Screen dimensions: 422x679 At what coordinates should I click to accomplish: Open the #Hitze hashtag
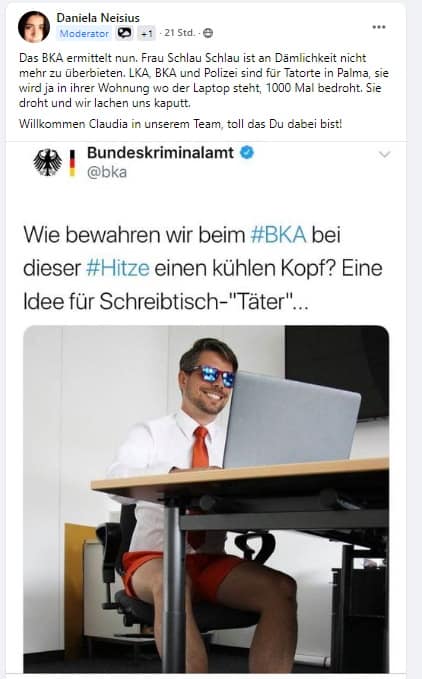[x=118, y=268]
